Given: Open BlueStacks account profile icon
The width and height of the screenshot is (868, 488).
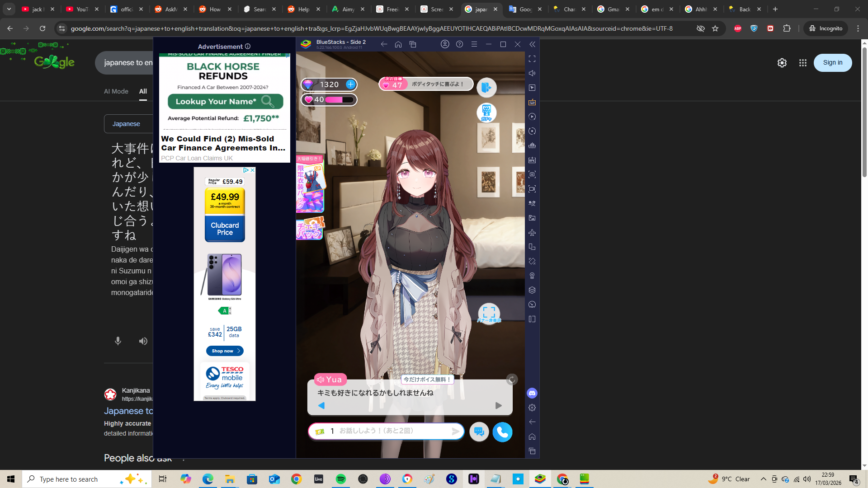Looking at the screenshot, I should pyautogui.click(x=445, y=44).
